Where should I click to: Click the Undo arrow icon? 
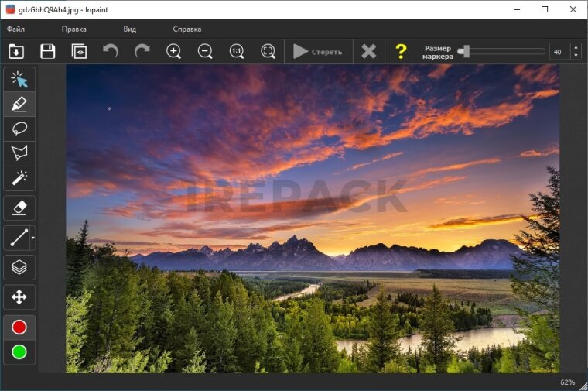(x=111, y=52)
